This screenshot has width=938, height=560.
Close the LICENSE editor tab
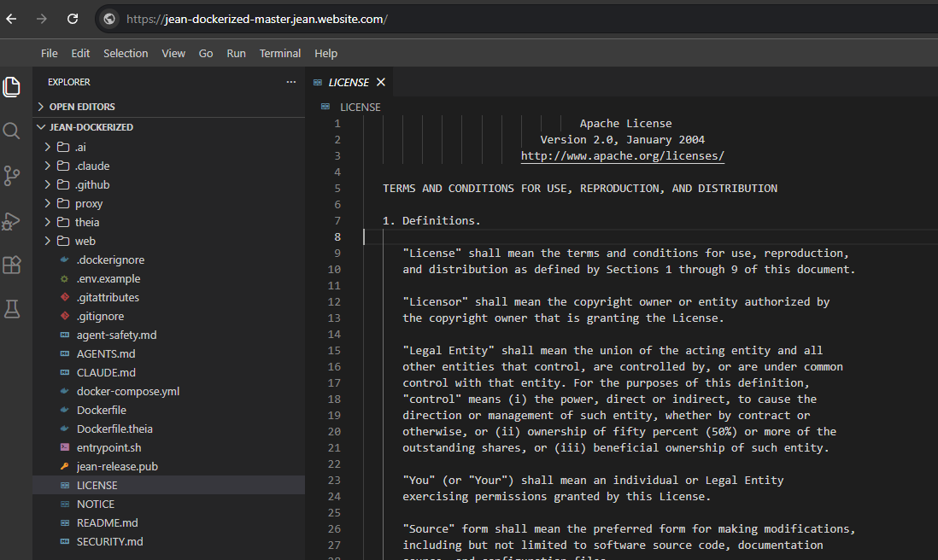[x=380, y=83]
